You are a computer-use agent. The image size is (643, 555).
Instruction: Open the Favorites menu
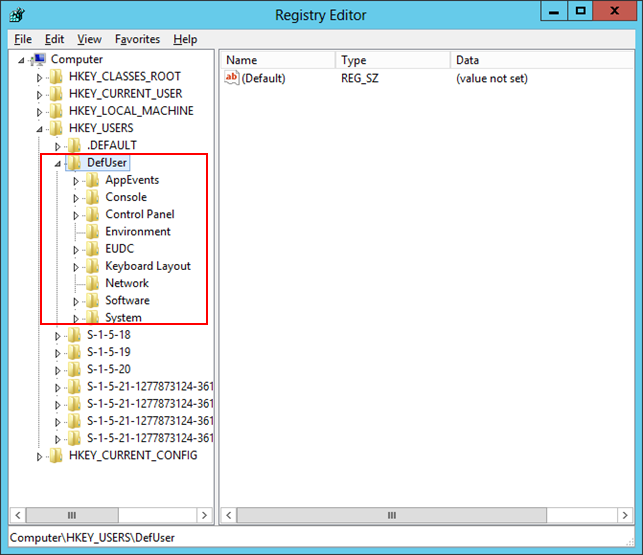(x=137, y=39)
